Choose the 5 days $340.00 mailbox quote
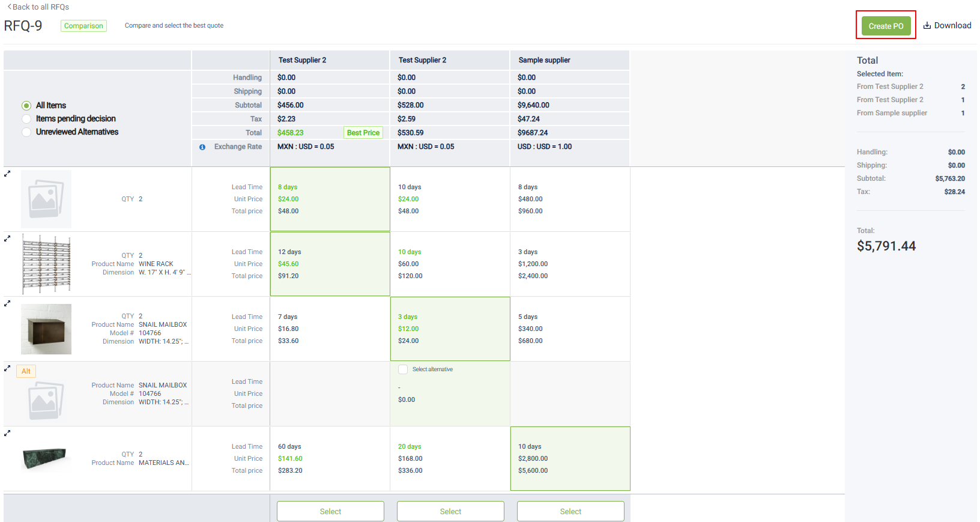Image resolution: width=980 pixels, height=522 pixels. (x=570, y=329)
